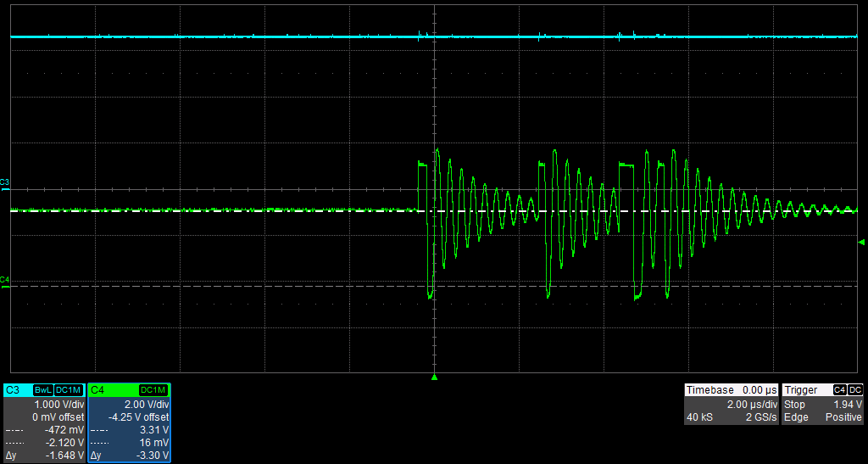The height and width of the screenshot is (464, 868).
Task: Click the C4 source badge in Trigger box
Action: 840,390
